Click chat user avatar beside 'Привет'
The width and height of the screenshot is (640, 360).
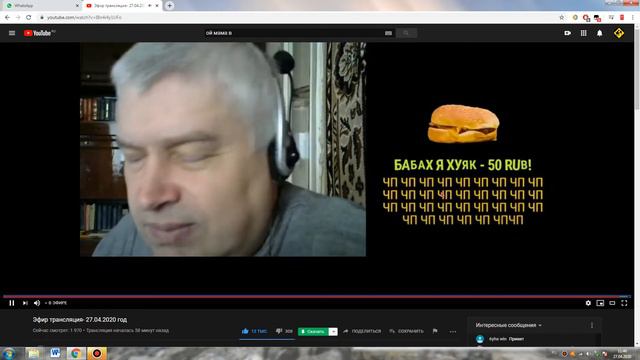pos(480,339)
